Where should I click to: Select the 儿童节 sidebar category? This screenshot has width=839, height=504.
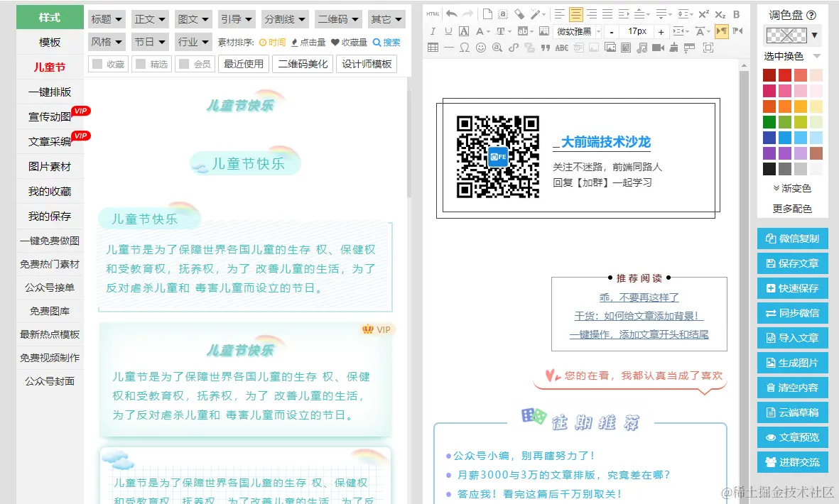click(48, 67)
